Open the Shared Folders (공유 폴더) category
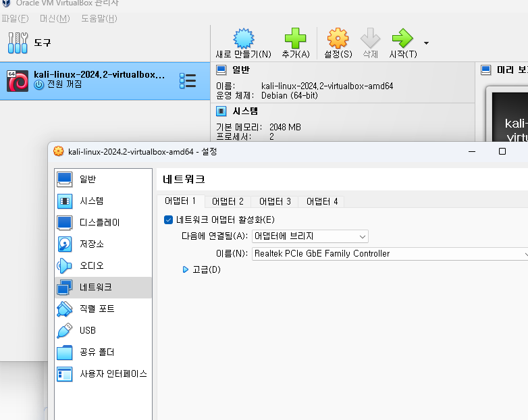The image size is (528, 420). [103, 352]
